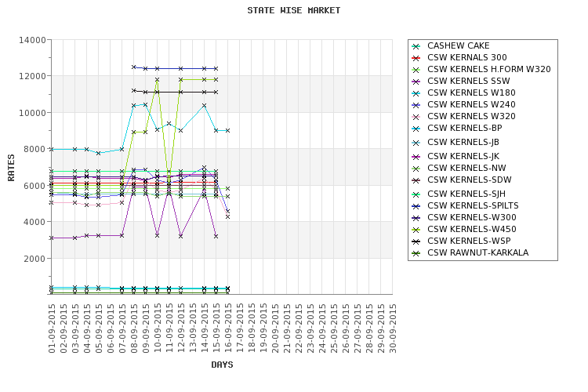This screenshot has height=392, width=588.
Task: Click the 16-09-2015 date label
Action: (228, 328)
